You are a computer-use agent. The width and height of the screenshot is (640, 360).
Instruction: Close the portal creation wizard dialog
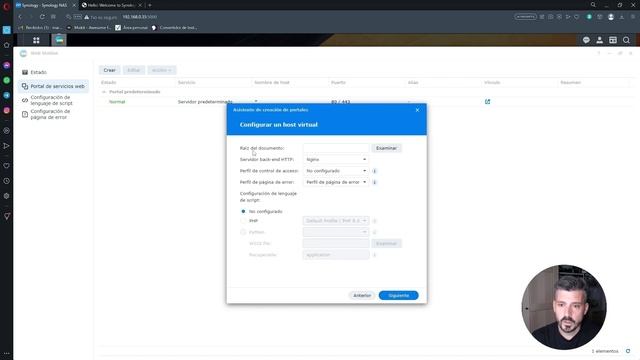click(417, 110)
